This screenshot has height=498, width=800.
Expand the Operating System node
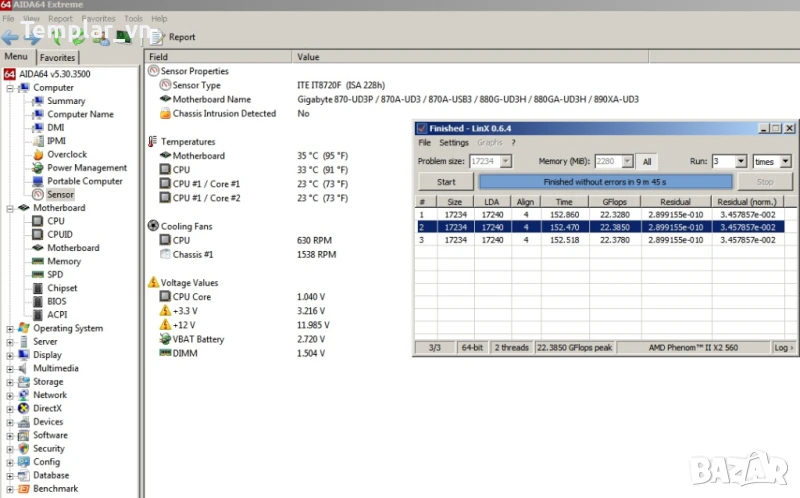[x=10, y=328]
